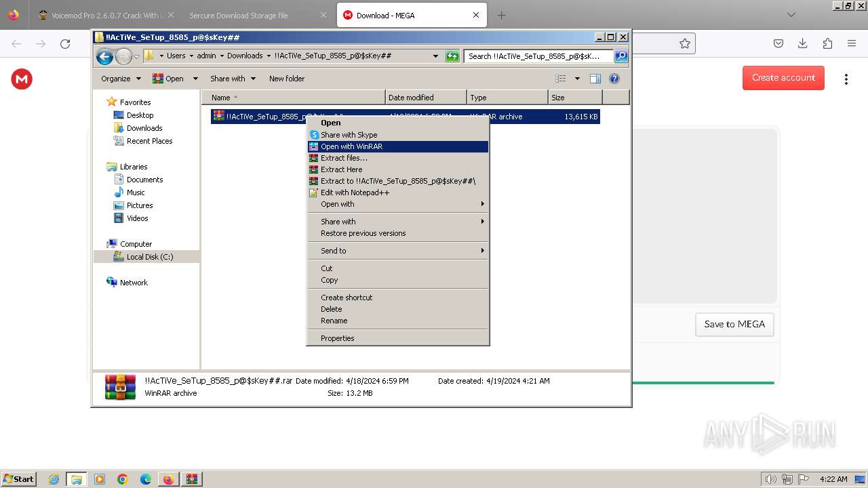Open the Firefox downloads arrow icon

[x=803, y=43]
